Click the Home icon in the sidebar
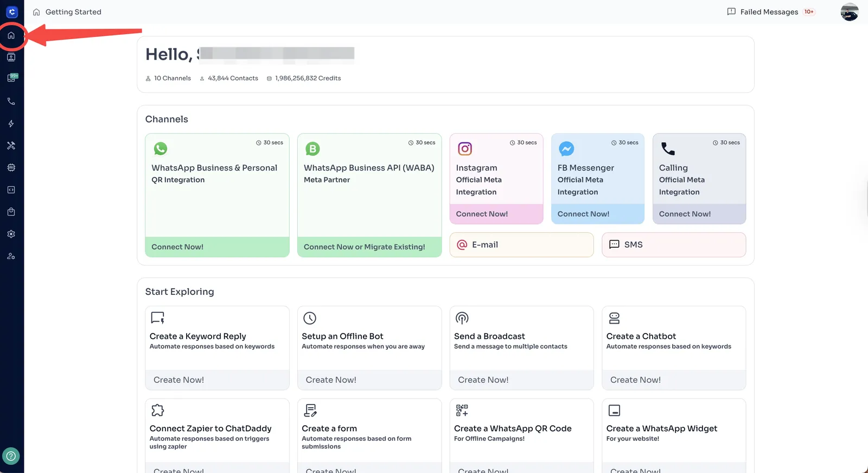868x473 pixels. 11,35
